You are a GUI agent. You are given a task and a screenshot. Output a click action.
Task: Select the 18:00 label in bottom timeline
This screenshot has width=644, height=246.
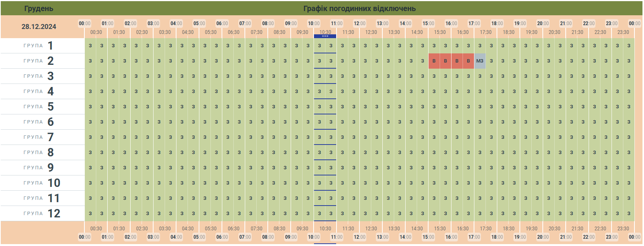coord(497,237)
